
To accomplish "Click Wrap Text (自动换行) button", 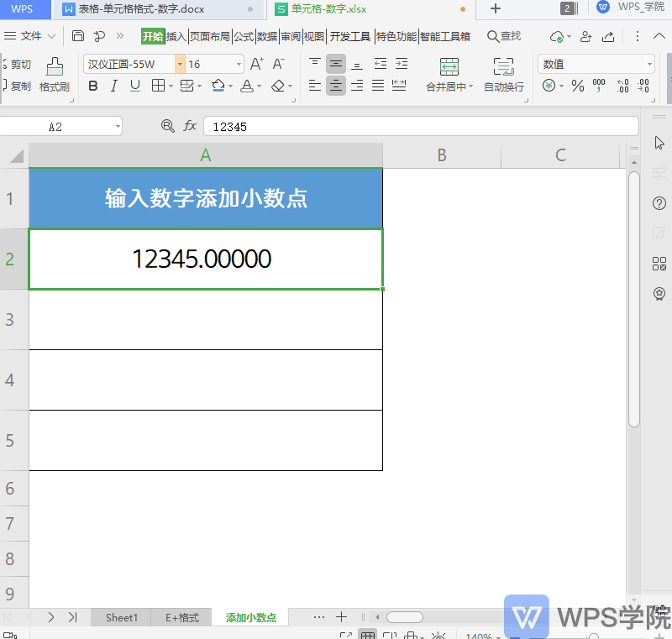I will (x=503, y=76).
